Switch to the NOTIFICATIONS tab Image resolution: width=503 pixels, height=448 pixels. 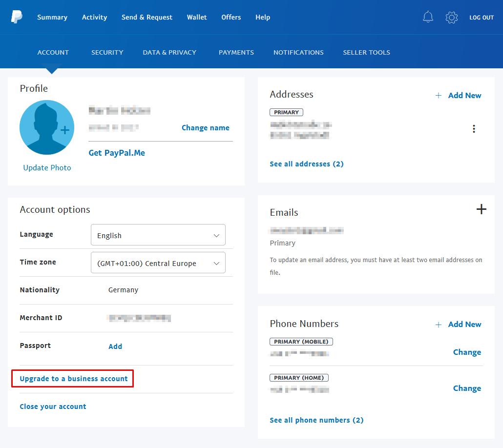pyautogui.click(x=298, y=52)
